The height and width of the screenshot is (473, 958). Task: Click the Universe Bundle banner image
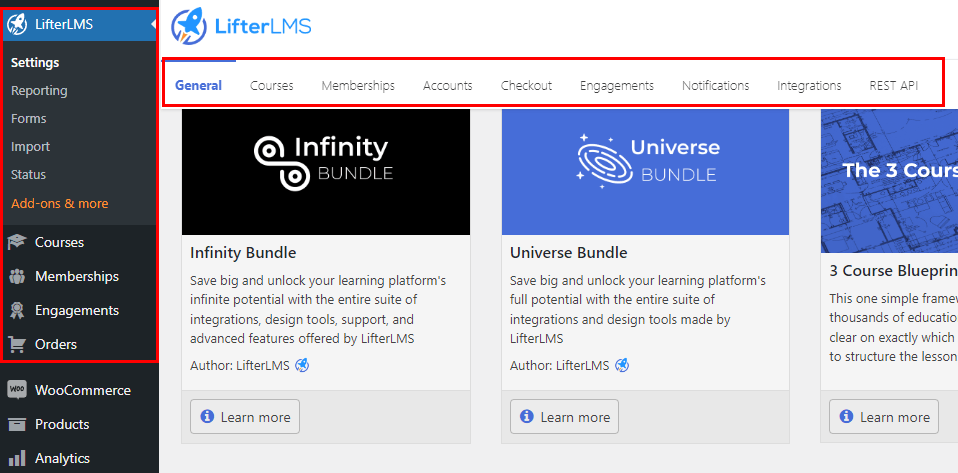(645, 172)
